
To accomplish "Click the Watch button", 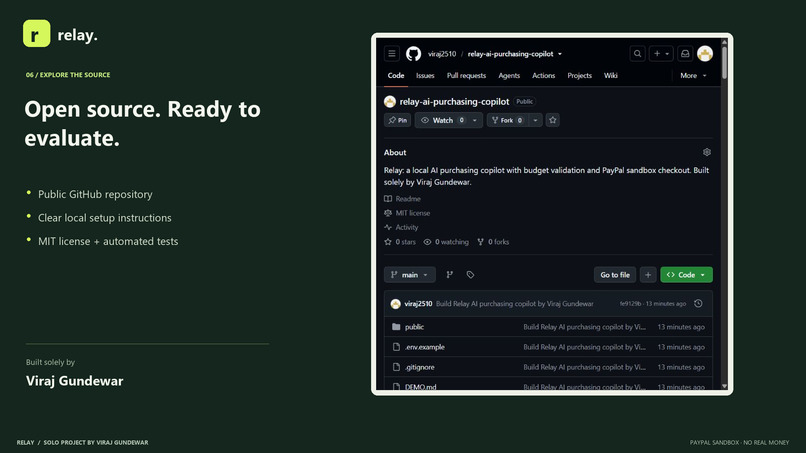I will (x=442, y=120).
